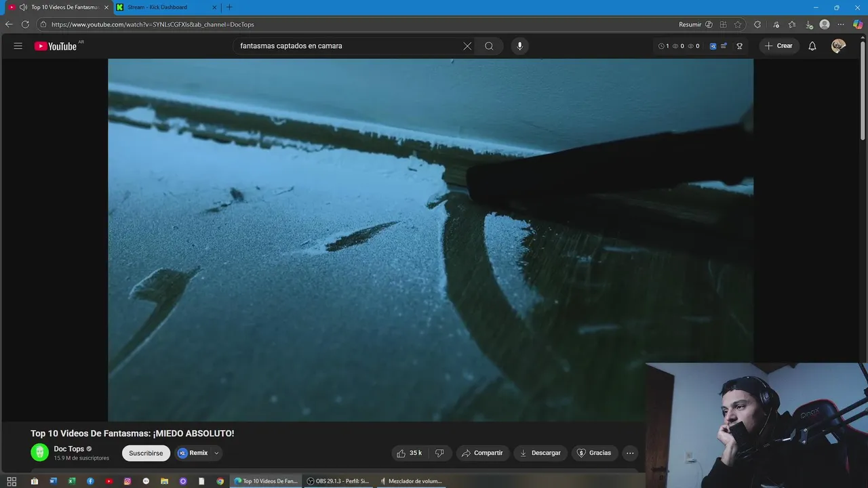
Task: Open YouTube notifications bell
Action: (812, 46)
